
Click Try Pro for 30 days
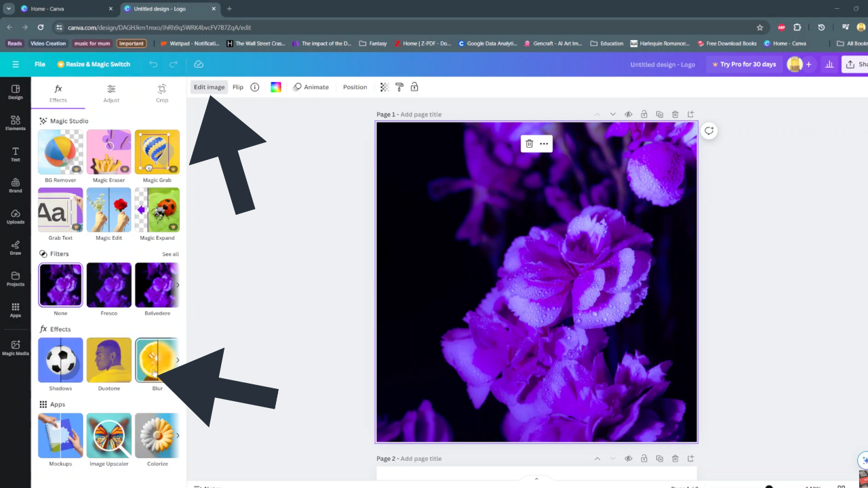(x=744, y=64)
